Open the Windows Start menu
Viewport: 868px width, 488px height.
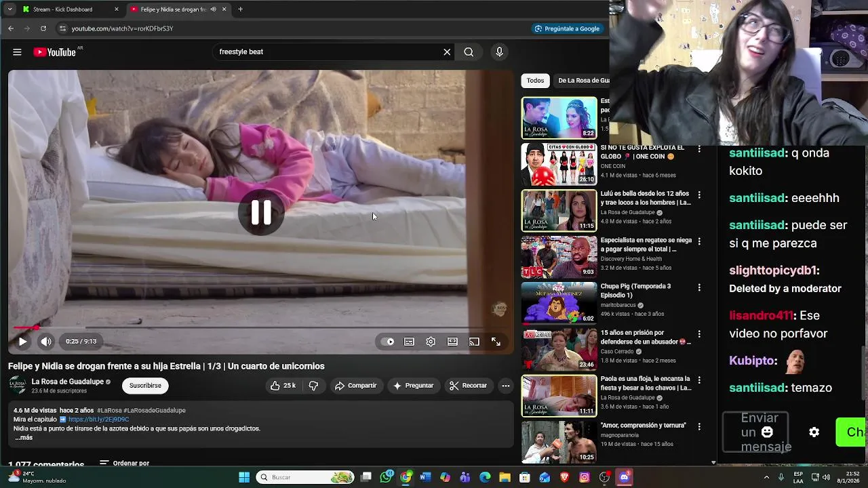243,477
